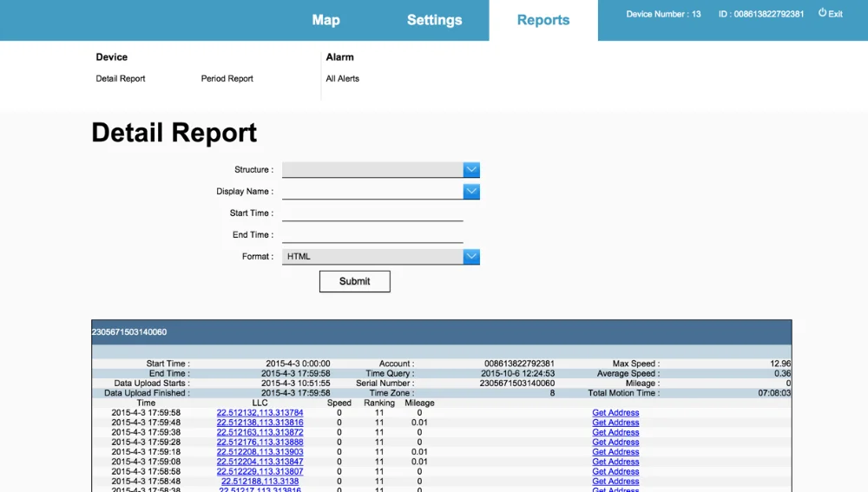Image resolution: width=868 pixels, height=492 pixels.
Task: Click coordinate link 22.512208,113.313903
Action: (x=260, y=452)
